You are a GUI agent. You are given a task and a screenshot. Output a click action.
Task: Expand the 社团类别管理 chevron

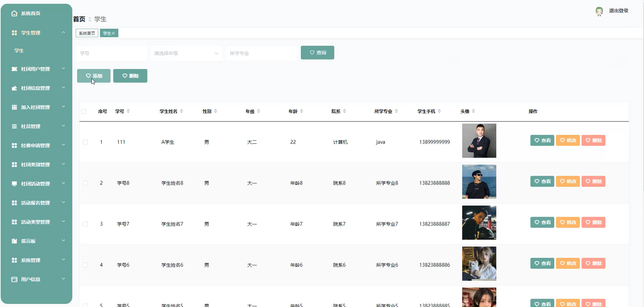63,164
